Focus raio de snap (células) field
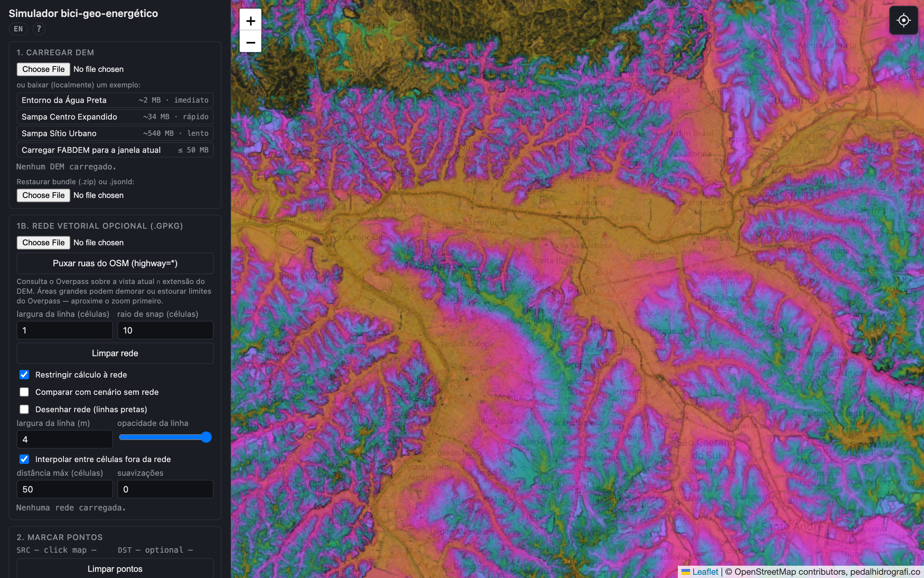Screen dimensions: 924x578 [x=165, y=330]
